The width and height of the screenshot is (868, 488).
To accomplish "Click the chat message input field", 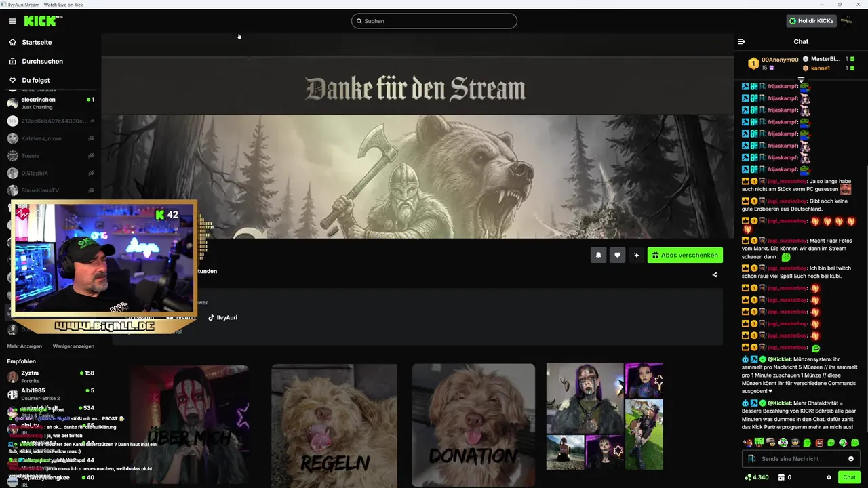I will point(801,459).
